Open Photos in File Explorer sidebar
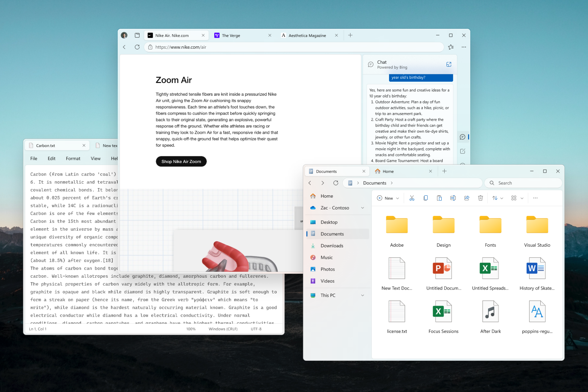The height and width of the screenshot is (392, 588). point(338,269)
